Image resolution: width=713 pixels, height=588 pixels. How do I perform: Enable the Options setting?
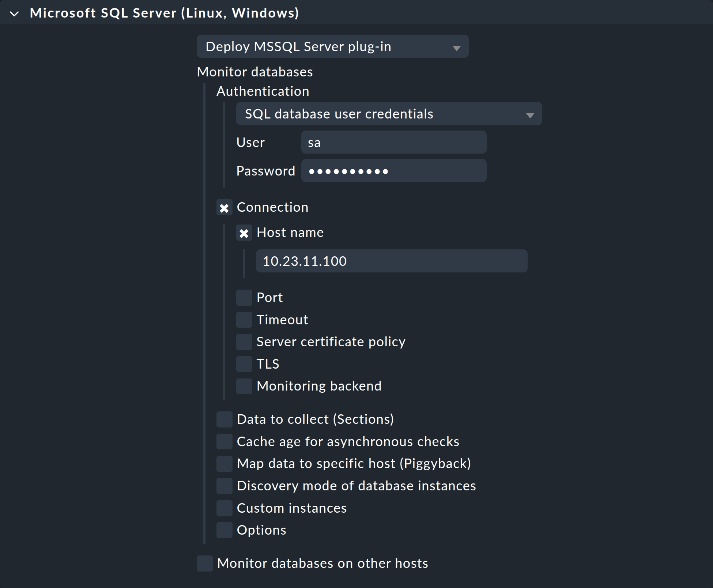pyautogui.click(x=225, y=530)
